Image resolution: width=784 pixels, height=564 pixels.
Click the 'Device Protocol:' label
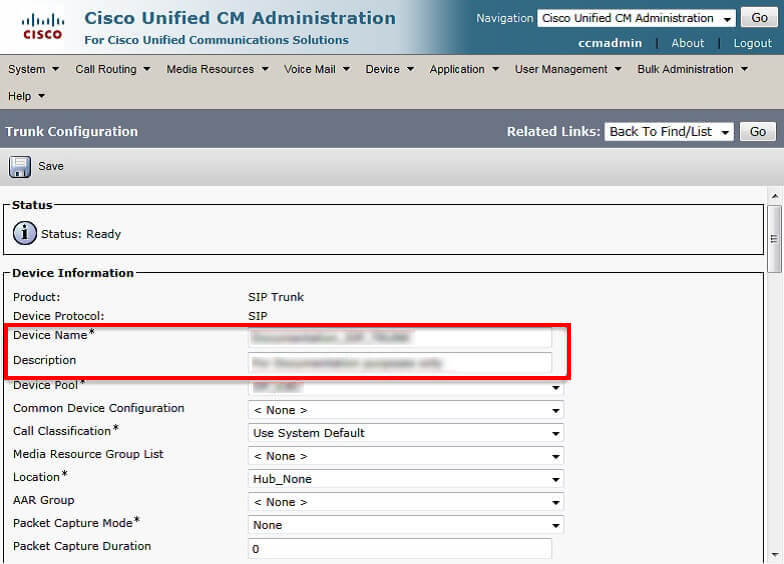(x=58, y=316)
